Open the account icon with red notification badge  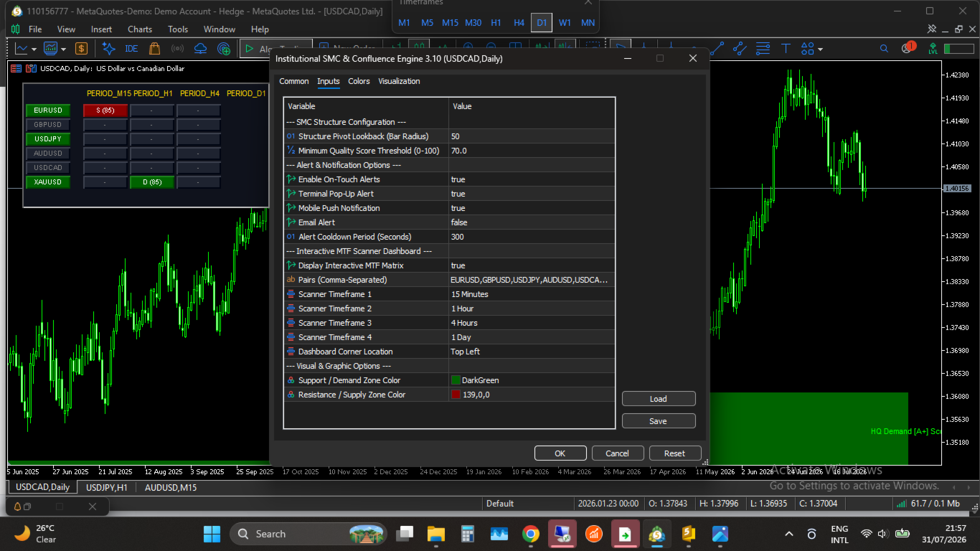point(908,48)
